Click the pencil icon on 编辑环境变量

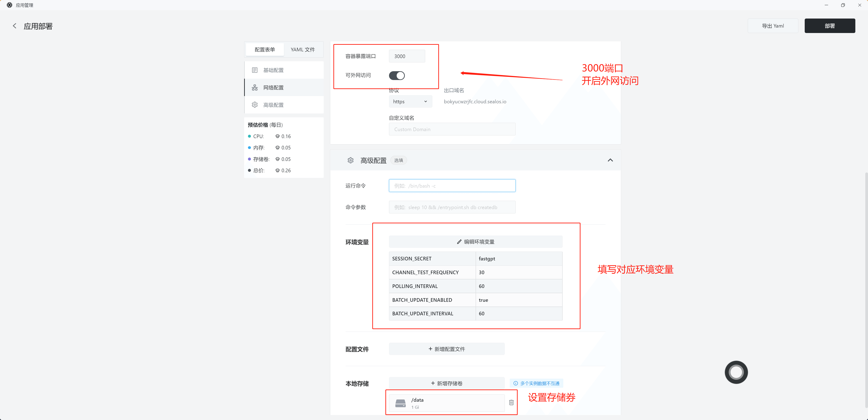(459, 241)
